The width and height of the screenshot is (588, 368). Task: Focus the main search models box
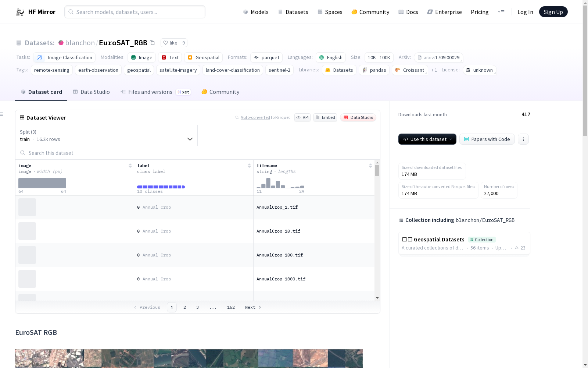coord(135,12)
